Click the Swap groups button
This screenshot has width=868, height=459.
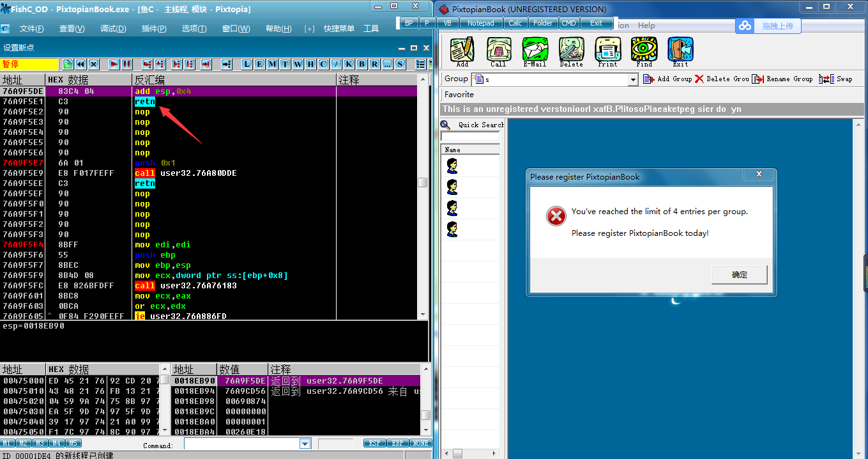tap(835, 79)
